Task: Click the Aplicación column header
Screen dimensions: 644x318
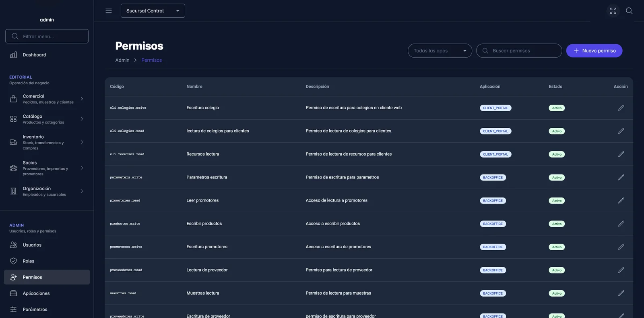Action: [x=490, y=87]
